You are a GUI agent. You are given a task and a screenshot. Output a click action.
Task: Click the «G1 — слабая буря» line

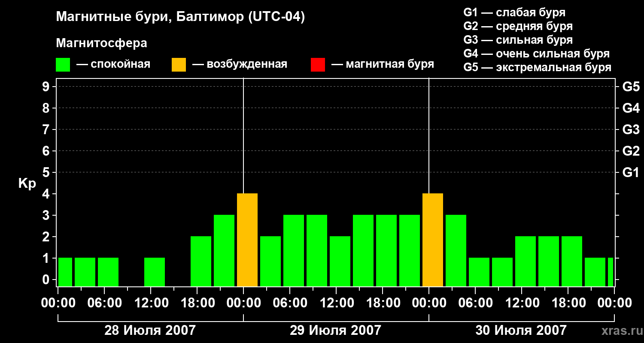point(514,12)
